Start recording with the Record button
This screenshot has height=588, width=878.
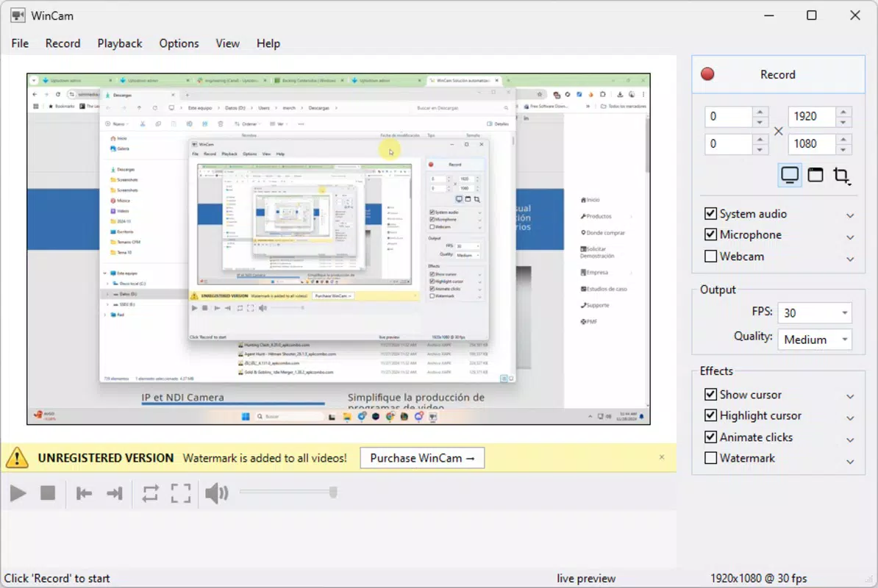click(778, 74)
